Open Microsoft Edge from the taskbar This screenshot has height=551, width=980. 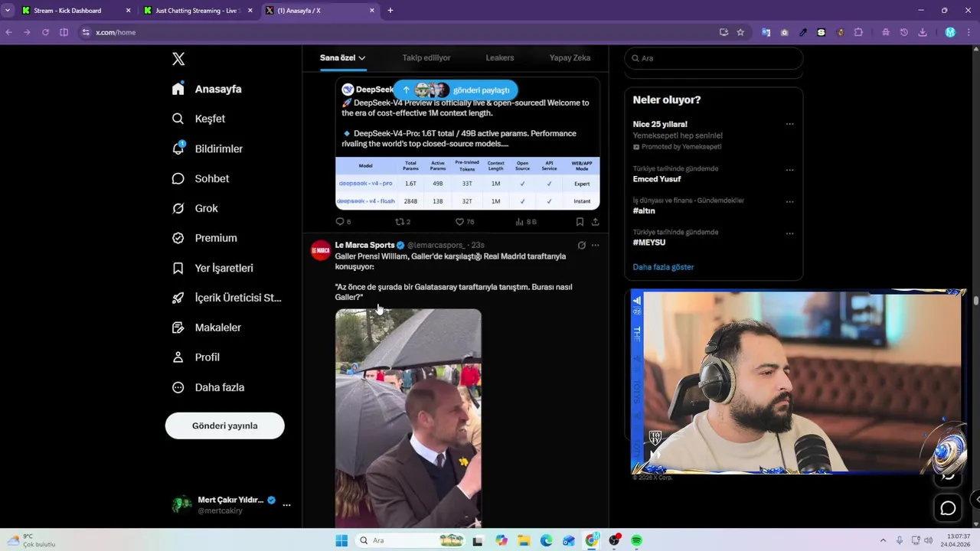click(x=546, y=540)
